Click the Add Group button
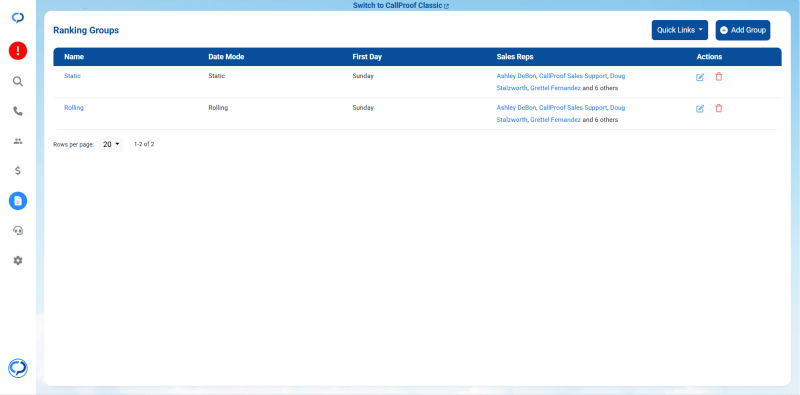The height and width of the screenshot is (395, 800). [x=743, y=30]
